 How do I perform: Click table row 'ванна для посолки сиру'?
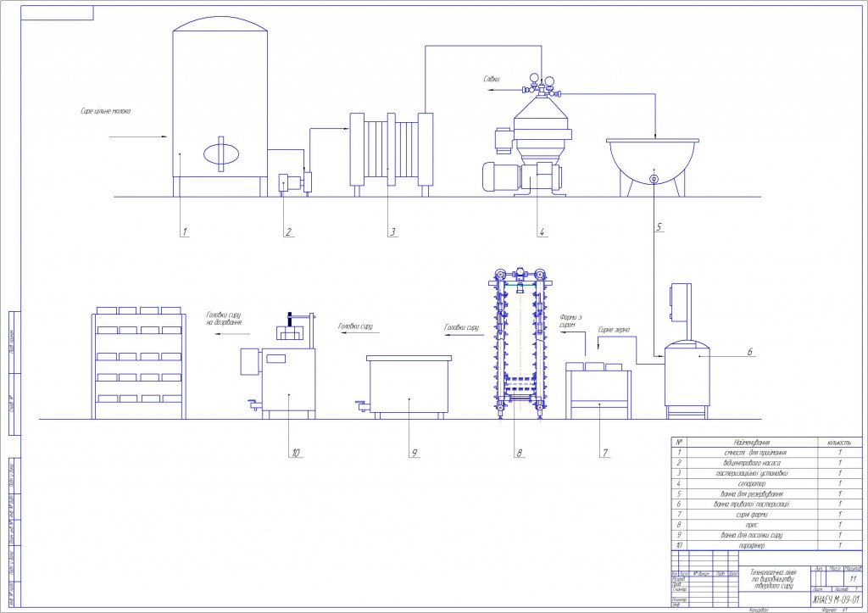pos(766,535)
